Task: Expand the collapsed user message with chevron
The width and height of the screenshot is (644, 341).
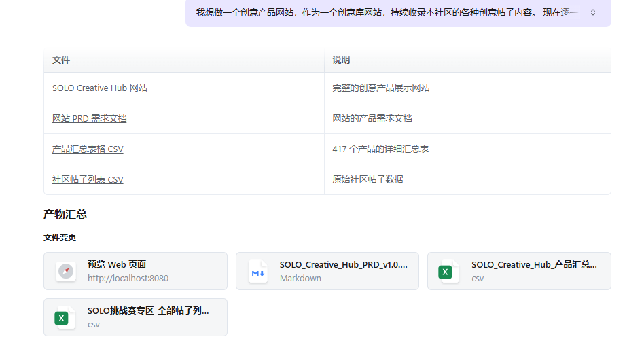Action: (593, 12)
